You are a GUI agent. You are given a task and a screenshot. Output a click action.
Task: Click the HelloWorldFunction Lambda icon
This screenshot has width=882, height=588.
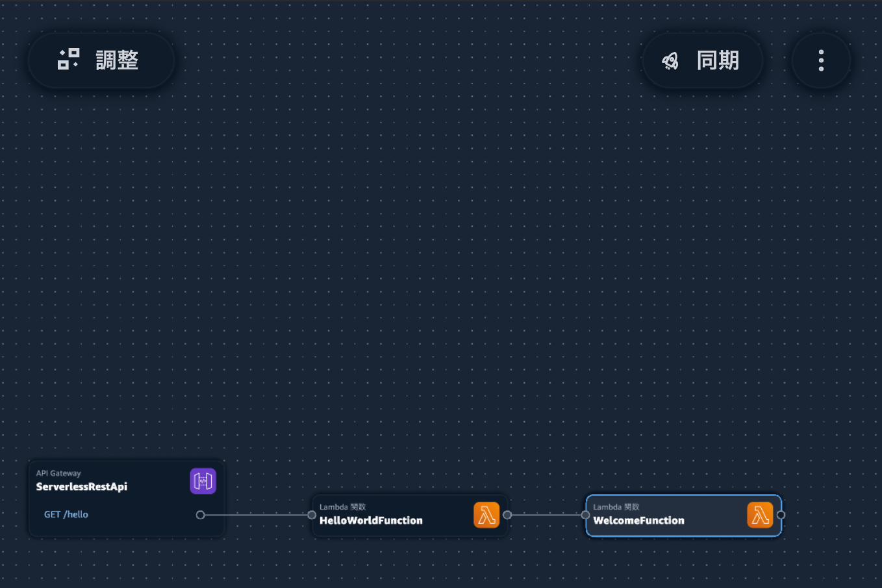coord(486,515)
